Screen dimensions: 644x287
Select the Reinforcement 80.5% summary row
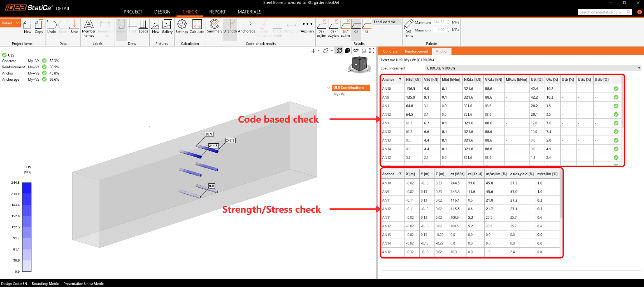point(30,67)
